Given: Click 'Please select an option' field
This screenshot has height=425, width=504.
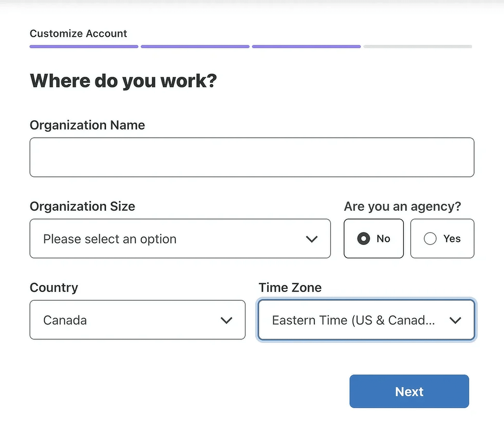Looking at the screenshot, I should (110, 239).
